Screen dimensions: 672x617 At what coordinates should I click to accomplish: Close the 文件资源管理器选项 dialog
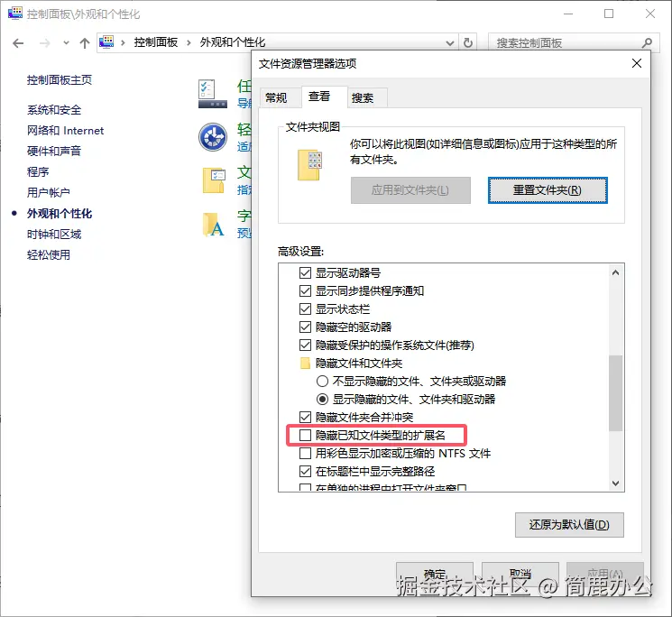pyautogui.click(x=637, y=63)
